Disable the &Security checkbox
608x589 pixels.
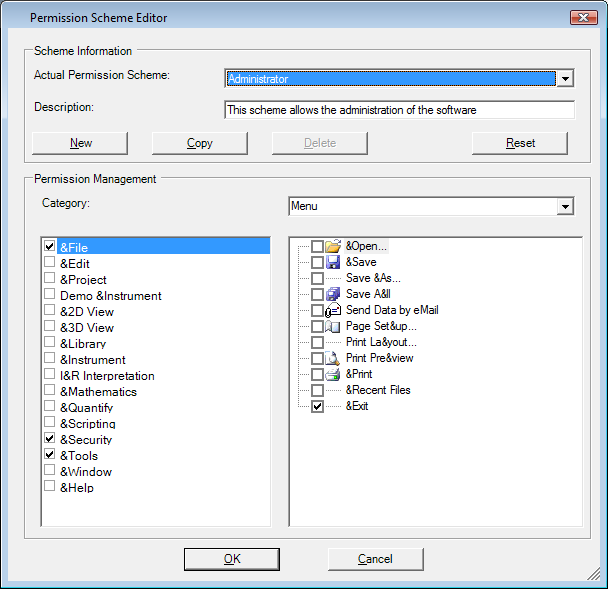click(50, 438)
